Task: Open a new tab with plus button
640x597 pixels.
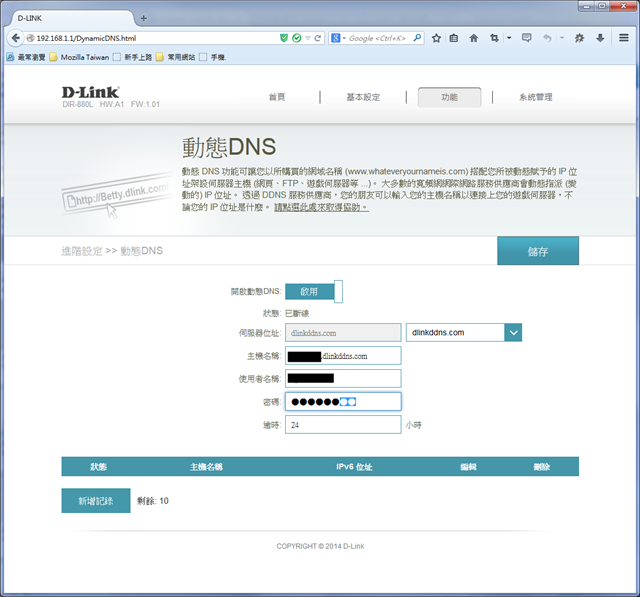Action: (144, 18)
